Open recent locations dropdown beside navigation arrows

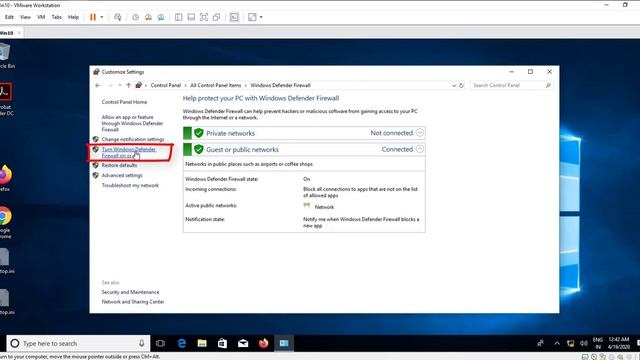[120, 85]
